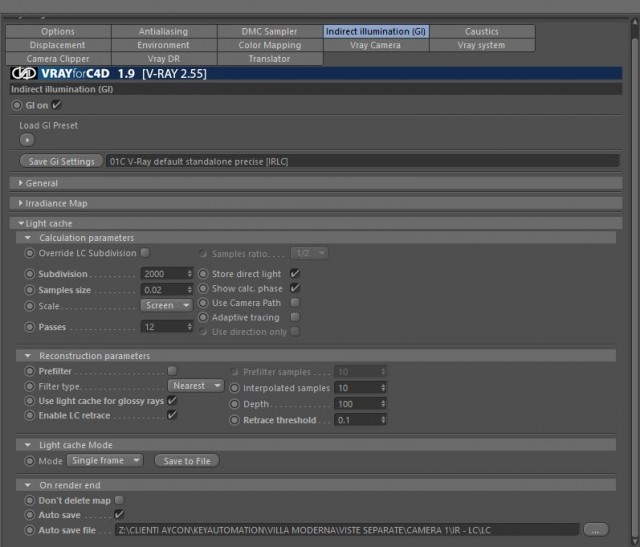Open Mode Single frame dropdown

[x=105, y=460]
